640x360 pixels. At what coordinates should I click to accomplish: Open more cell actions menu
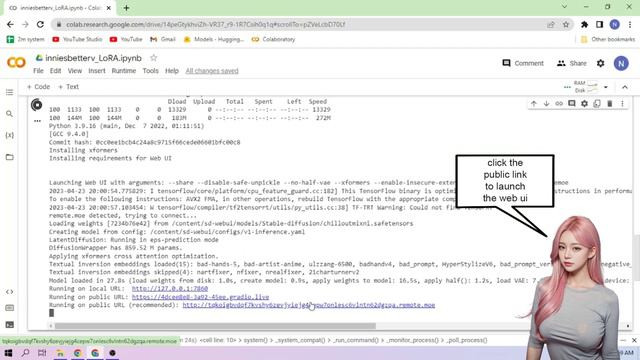(x=622, y=104)
